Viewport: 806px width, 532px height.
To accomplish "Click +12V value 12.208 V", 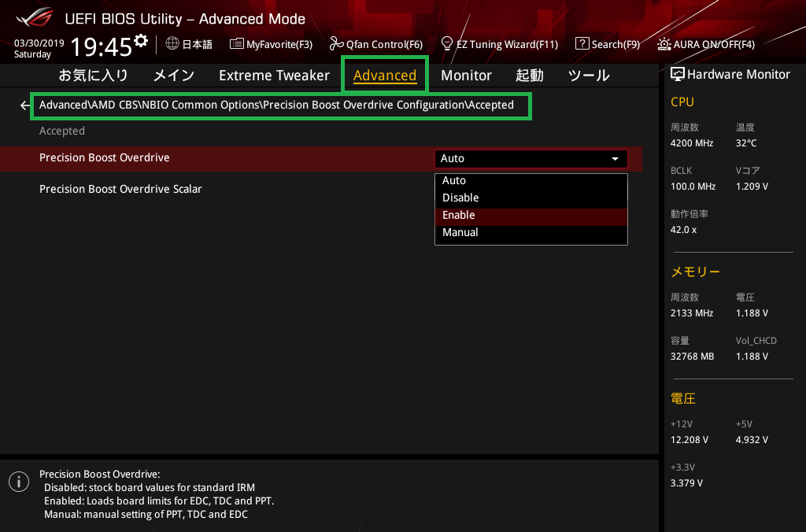I will tap(690, 440).
